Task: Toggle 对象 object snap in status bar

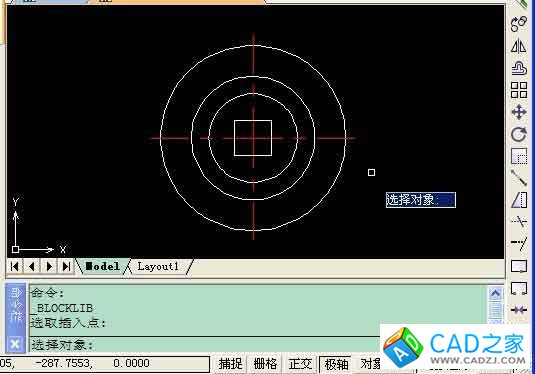Action: [x=370, y=364]
